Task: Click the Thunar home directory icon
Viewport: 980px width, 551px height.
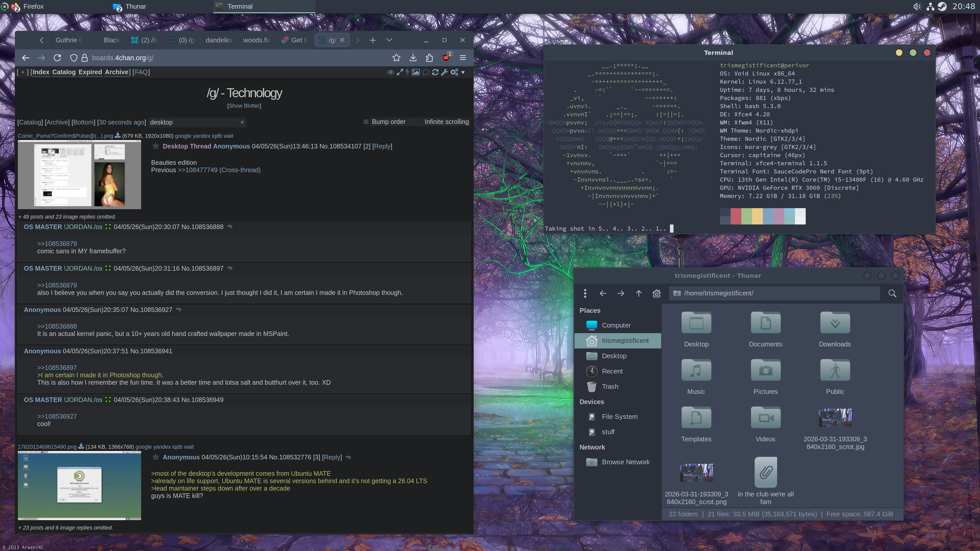Action: [657, 293]
